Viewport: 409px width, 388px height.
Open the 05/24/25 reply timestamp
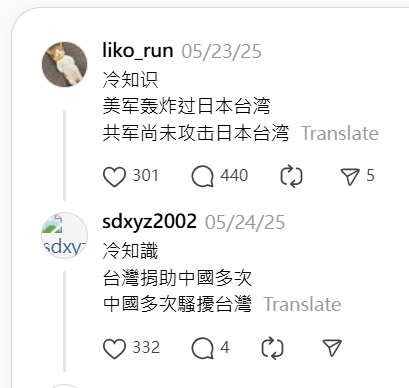tap(245, 222)
